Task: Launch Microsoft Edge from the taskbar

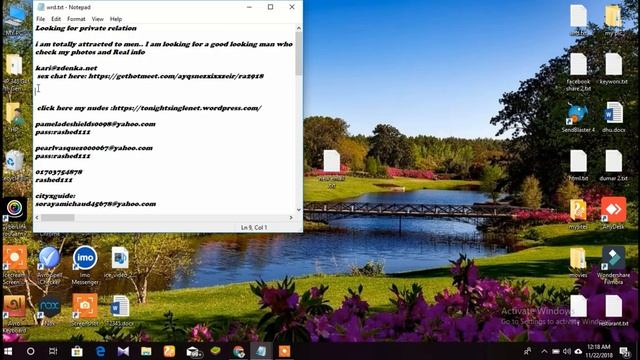Action: pyautogui.click(x=100, y=351)
